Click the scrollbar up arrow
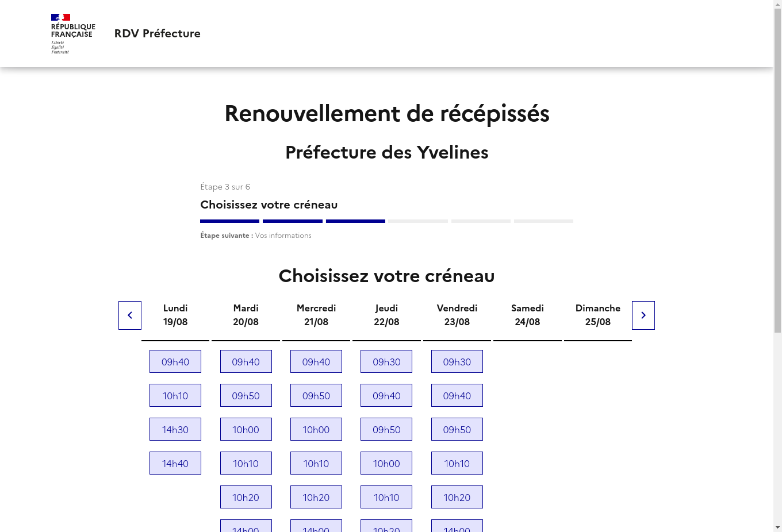Viewport: 782px width, 532px height. [x=777, y=4]
